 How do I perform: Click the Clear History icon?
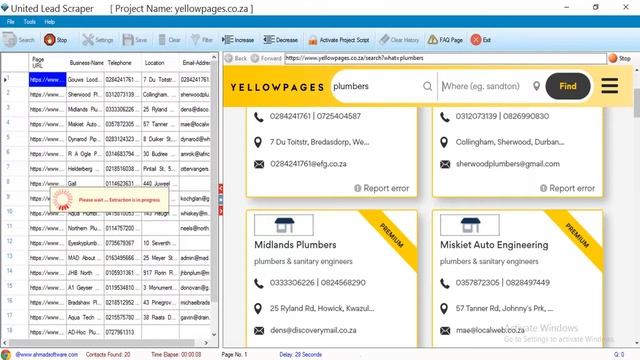[384, 40]
